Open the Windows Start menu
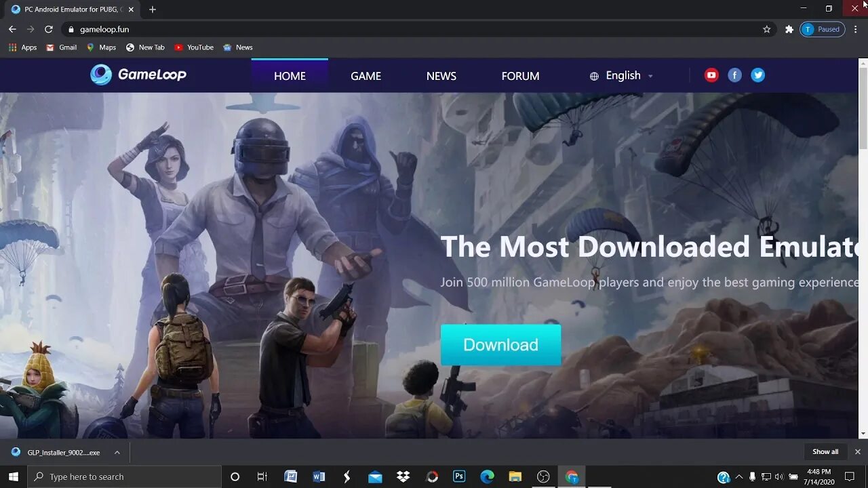 [14, 476]
